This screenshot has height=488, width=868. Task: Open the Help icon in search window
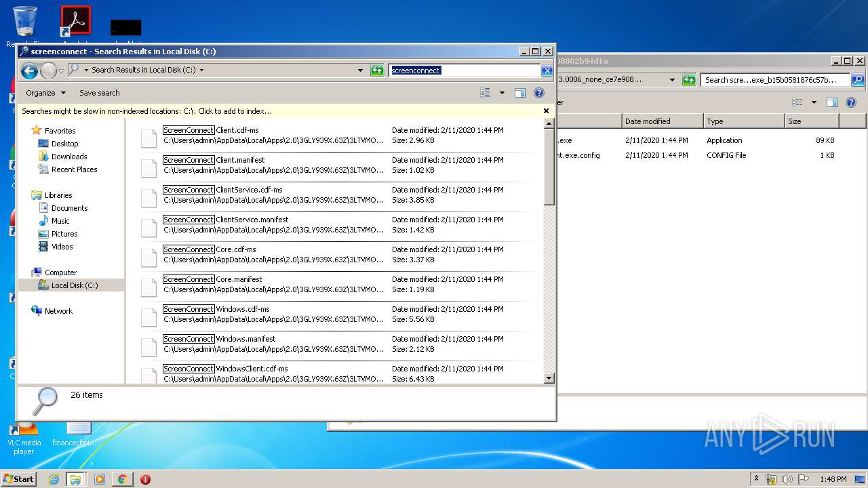pos(539,93)
